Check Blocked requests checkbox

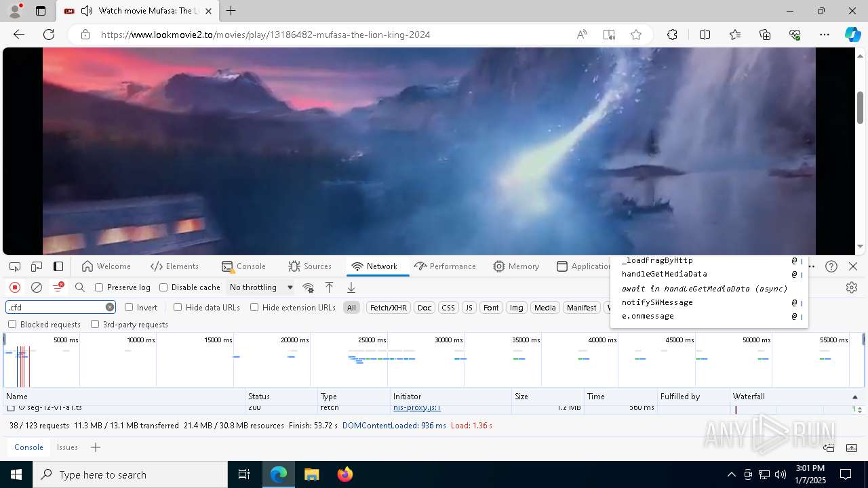pyautogui.click(x=12, y=325)
